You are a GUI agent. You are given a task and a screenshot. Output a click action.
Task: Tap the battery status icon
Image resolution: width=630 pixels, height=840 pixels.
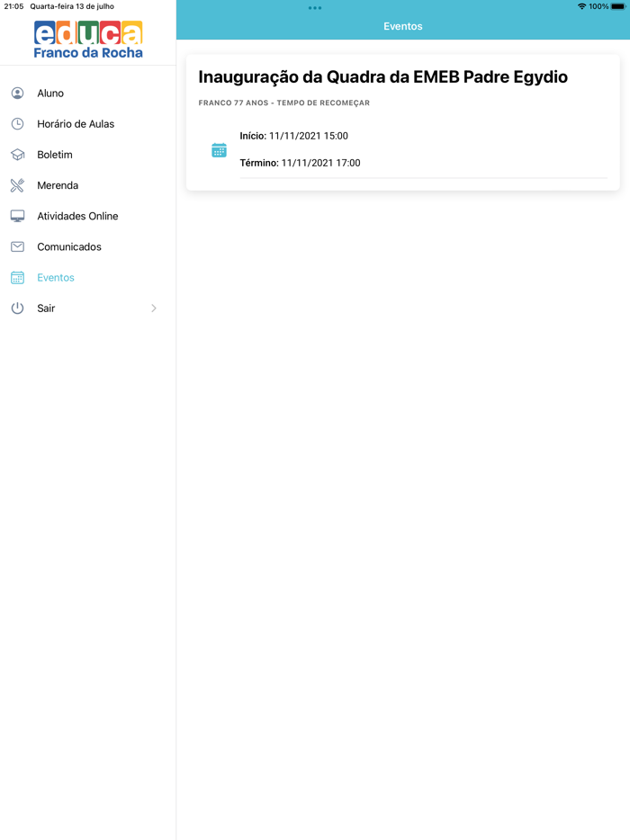coord(618,6)
